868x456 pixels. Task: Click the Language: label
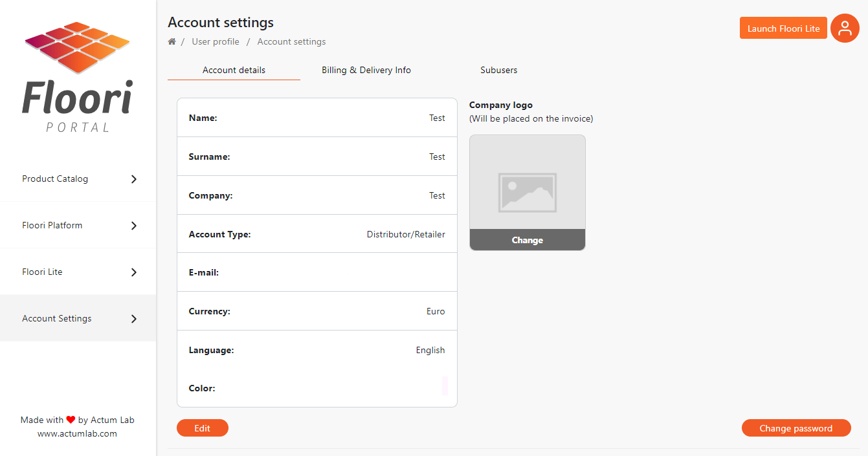click(x=212, y=350)
